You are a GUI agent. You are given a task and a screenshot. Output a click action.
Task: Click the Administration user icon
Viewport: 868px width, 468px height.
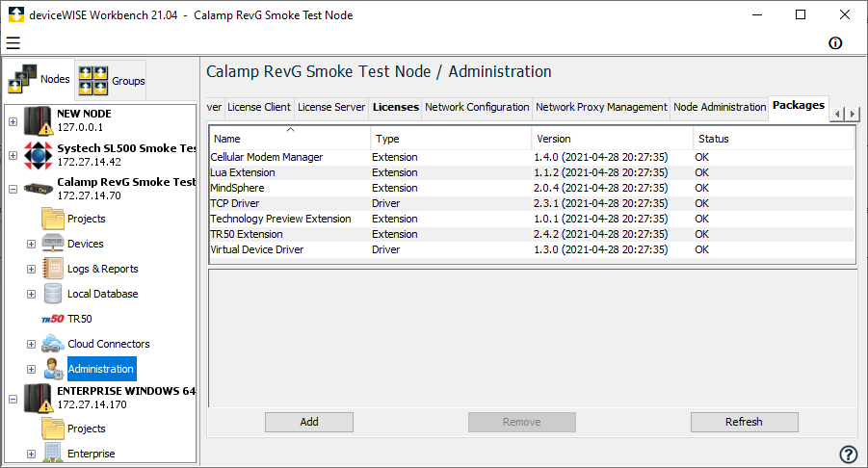(53, 369)
